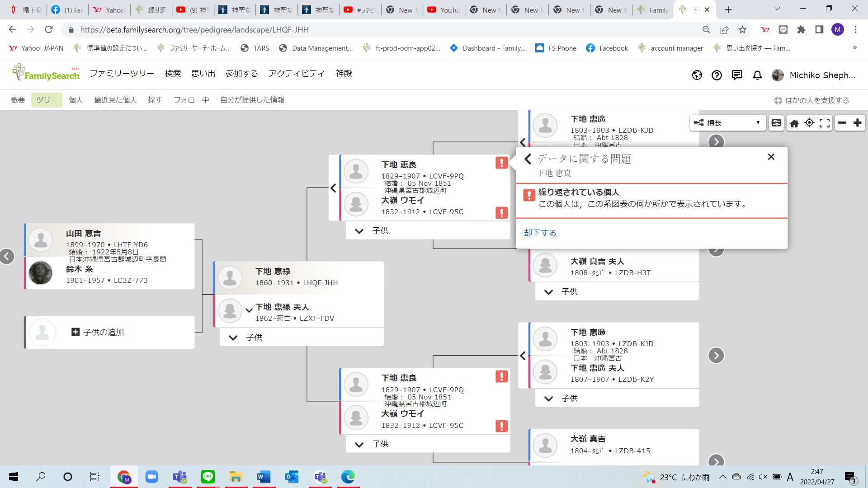868x488 pixels.
Task: Recenter the tree using the locate icon
Action: click(809, 122)
